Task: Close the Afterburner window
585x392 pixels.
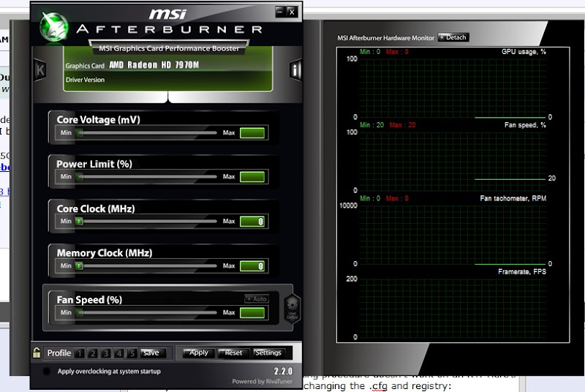Action: click(x=292, y=12)
